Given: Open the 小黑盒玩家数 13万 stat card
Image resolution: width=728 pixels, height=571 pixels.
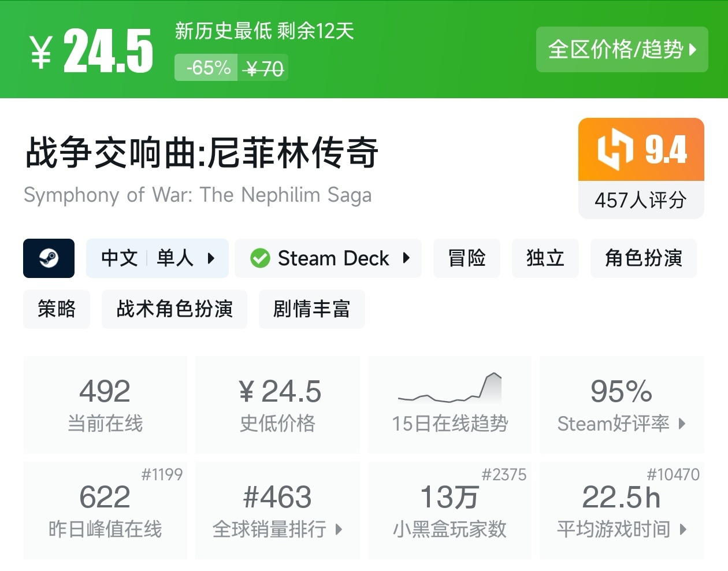Looking at the screenshot, I should coord(450,510).
